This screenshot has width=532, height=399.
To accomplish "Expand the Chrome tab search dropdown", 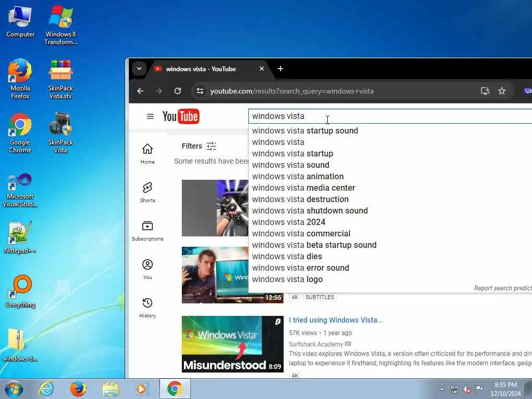I will 139,69.
